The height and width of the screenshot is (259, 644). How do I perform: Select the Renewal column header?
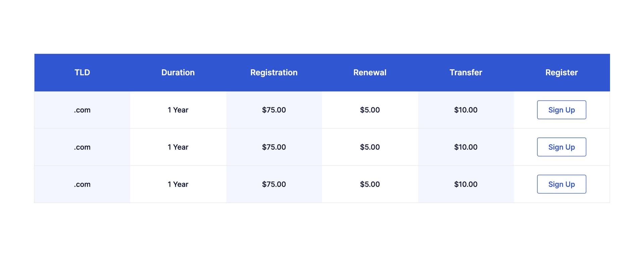pyautogui.click(x=370, y=72)
